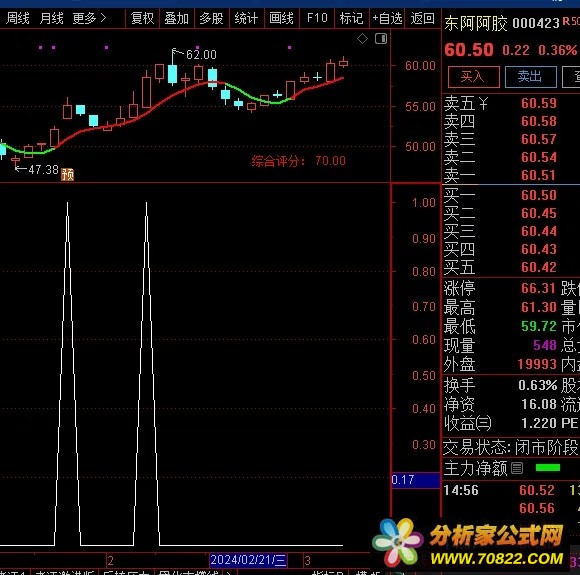Open the 复权 adjustment option
The image size is (580, 575).
pos(142,18)
